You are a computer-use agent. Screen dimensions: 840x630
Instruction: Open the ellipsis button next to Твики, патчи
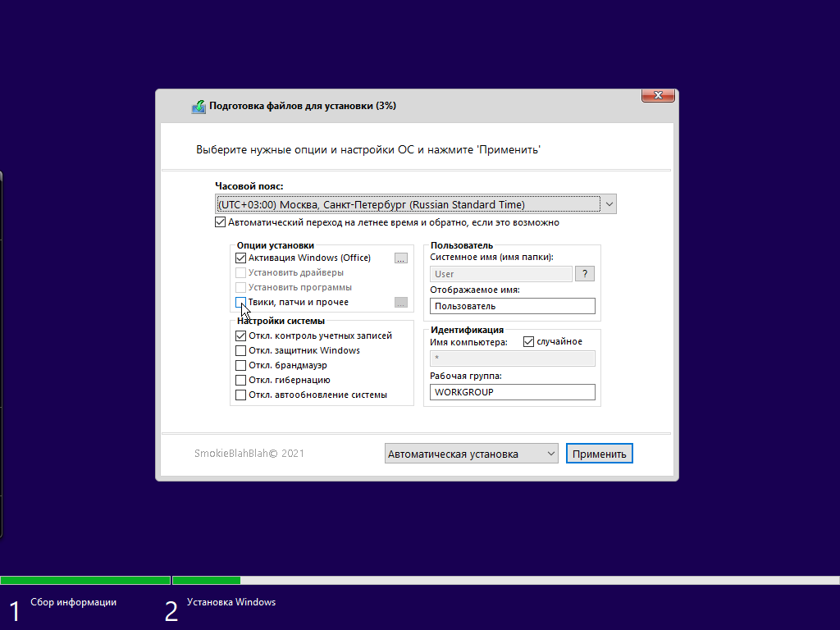tap(400, 303)
